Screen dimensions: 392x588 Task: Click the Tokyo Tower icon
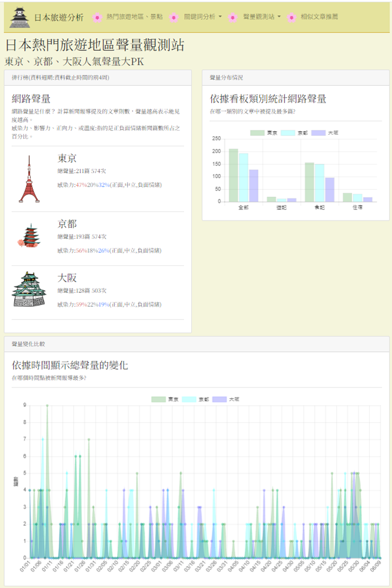29,178
